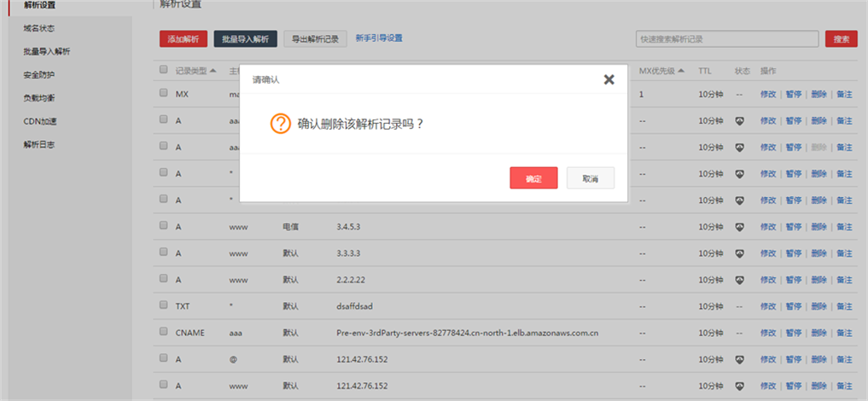Open 域名状态 in the left sidebar
Image resolution: width=868 pixels, height=401 pixels.
(39, 29)
